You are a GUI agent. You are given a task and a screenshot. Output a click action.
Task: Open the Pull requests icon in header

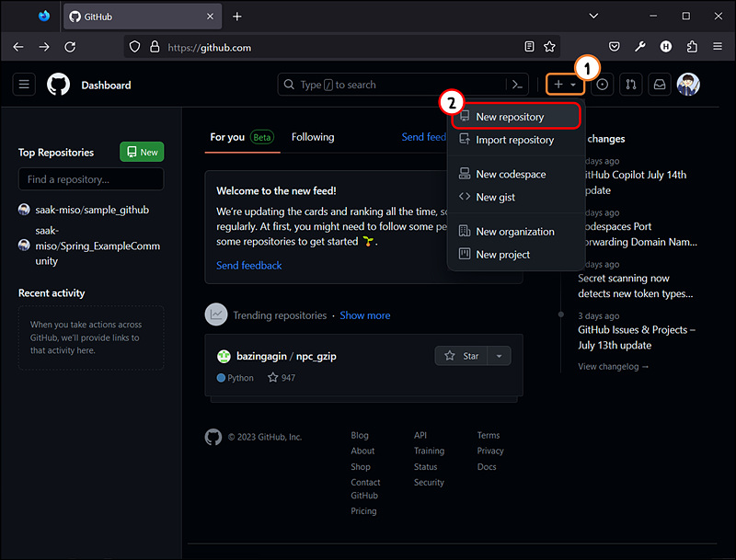coord(631,85)
